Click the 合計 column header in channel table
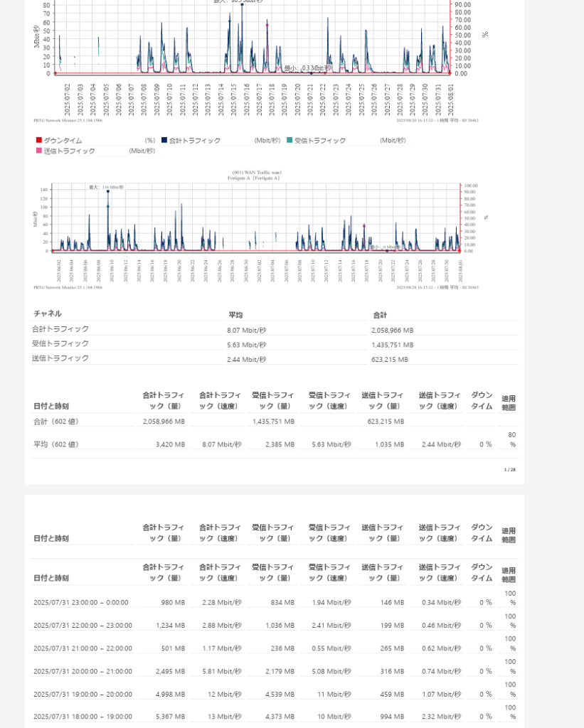Image resolution: width=584 pixels, height=728 pixels. (x=380, y=315)
